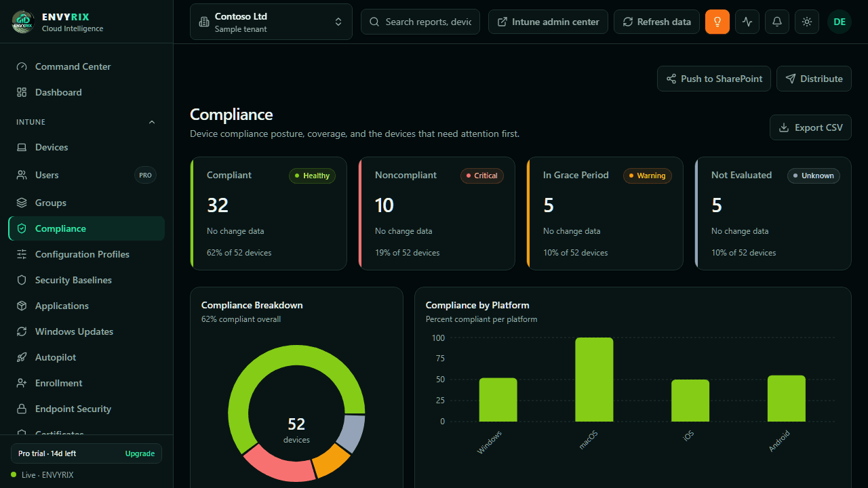Click the Windows bar in platform chart

498,400
